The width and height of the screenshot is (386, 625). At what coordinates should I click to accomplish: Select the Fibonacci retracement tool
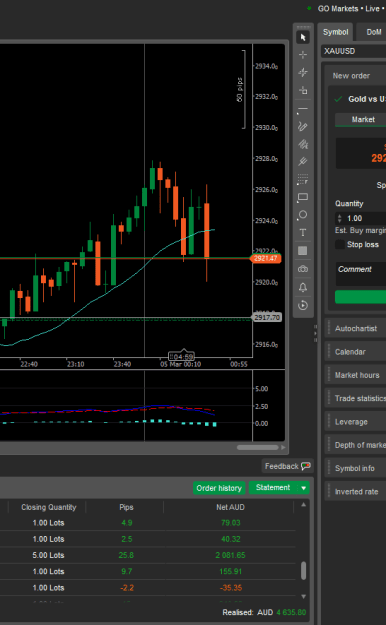click(x=303, y=179)
